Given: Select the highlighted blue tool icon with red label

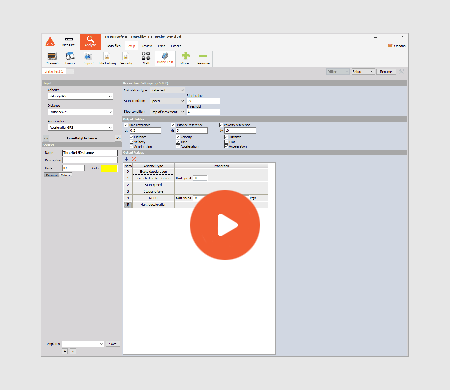Looking at the screenshot, I should coord(165,57).
